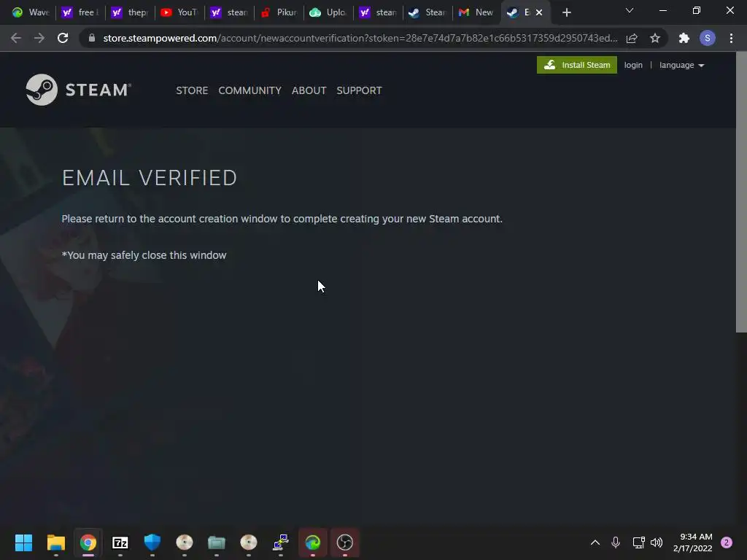This screenshot has width=747, height=560.
Task: Open a new browser tab
Action: pos(566,13)
